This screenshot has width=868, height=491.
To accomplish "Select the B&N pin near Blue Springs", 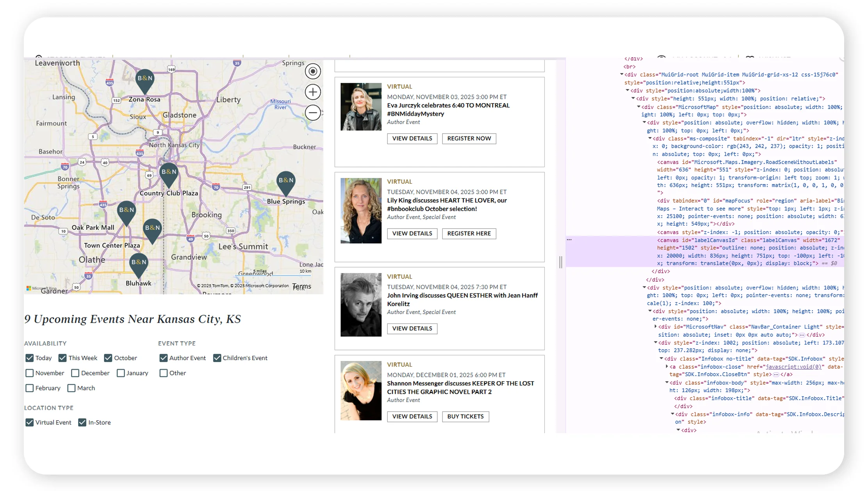I will tap(286, 180).
